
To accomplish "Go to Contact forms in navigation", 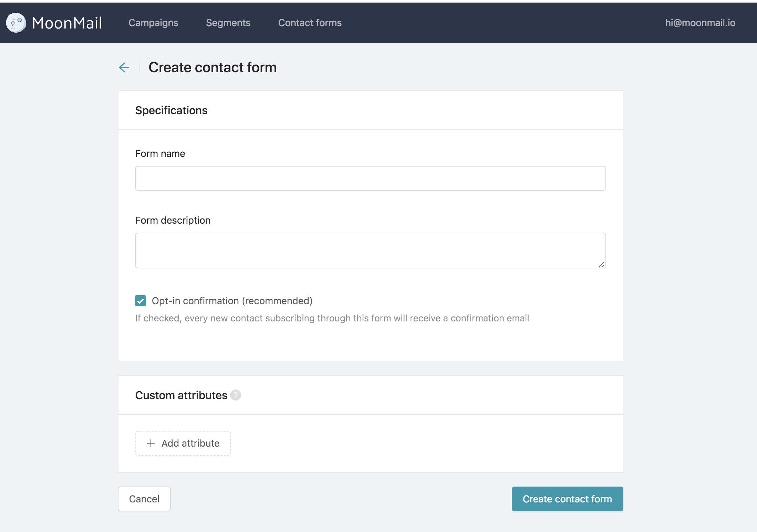I will pyautogui.click(x=310, y=23).
